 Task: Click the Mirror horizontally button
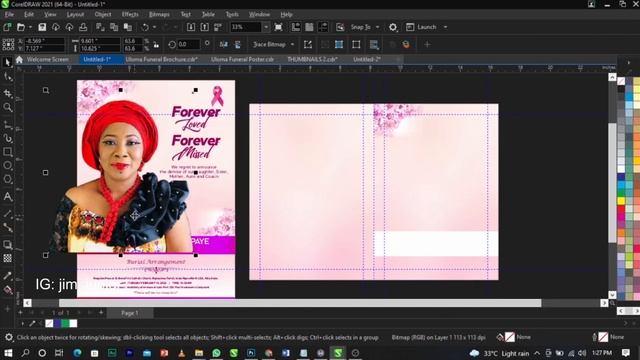(224, 44)
